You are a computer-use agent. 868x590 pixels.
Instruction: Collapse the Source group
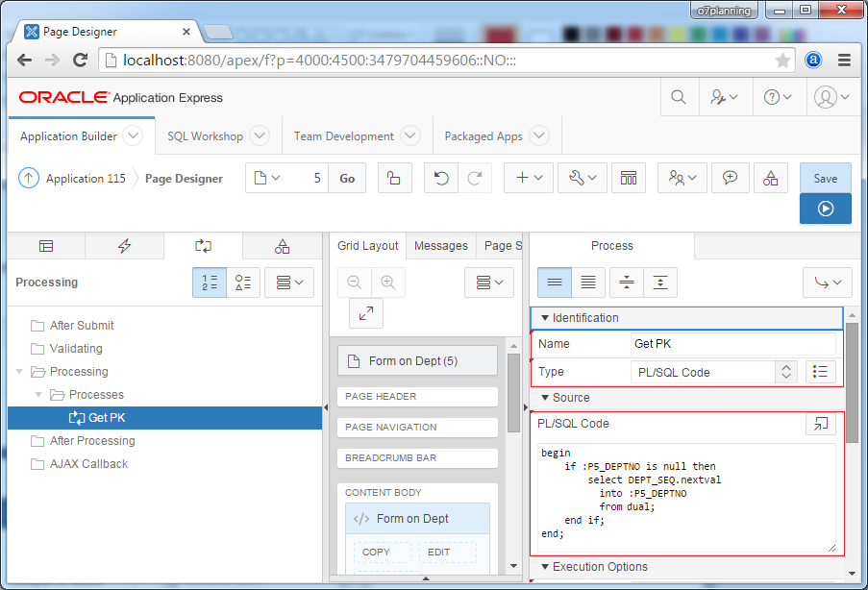point(545,398)
